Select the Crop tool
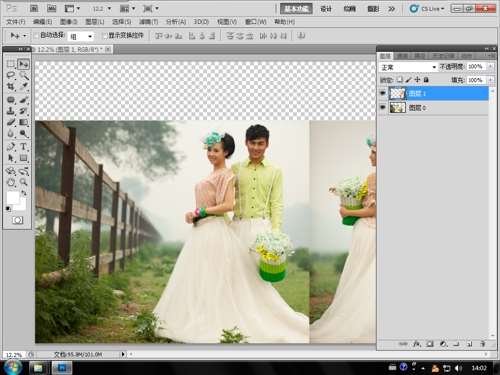The image size is (500, 375). tap(11, 87)
